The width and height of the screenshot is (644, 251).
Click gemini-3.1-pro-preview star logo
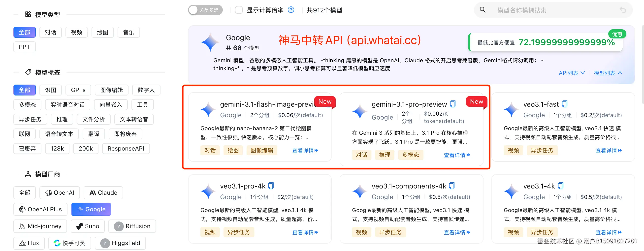[359, 112]
